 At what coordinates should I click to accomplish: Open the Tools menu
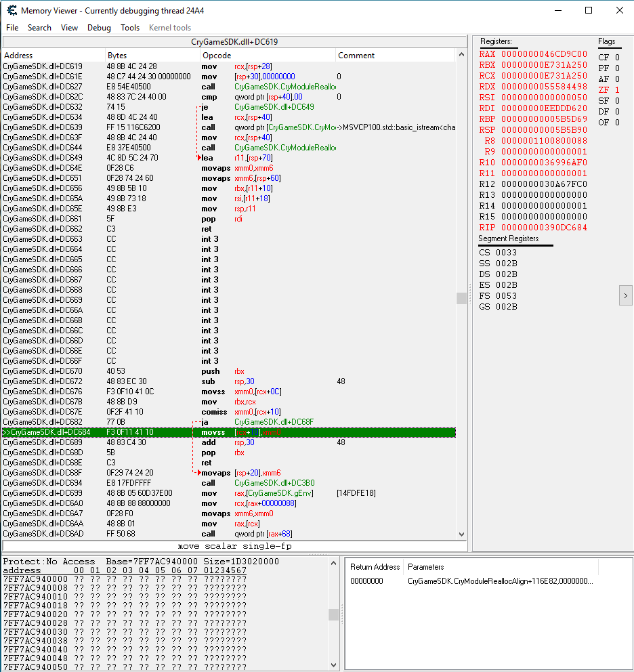(x=130, y=28)
